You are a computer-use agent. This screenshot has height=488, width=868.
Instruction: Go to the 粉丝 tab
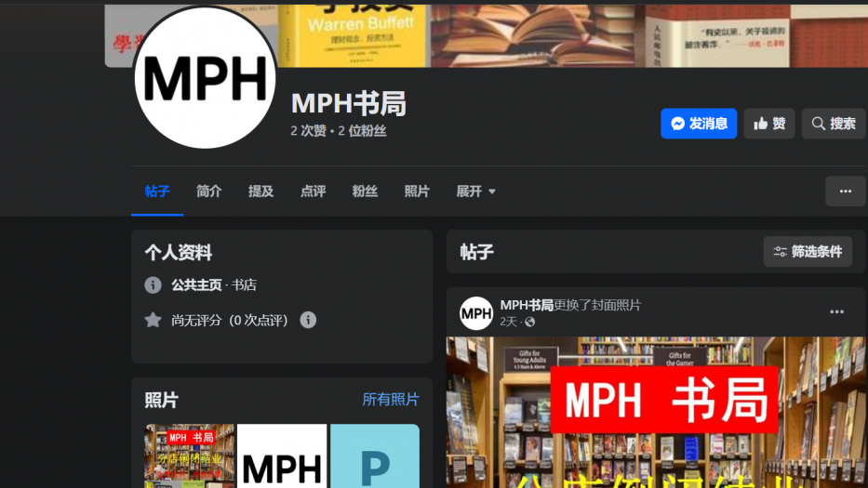[365, 191]
